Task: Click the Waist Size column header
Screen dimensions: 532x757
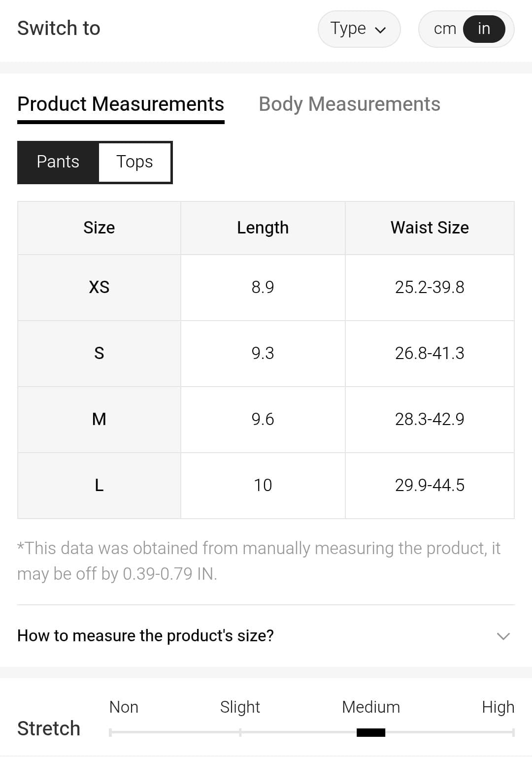Action: coord(430,228)
